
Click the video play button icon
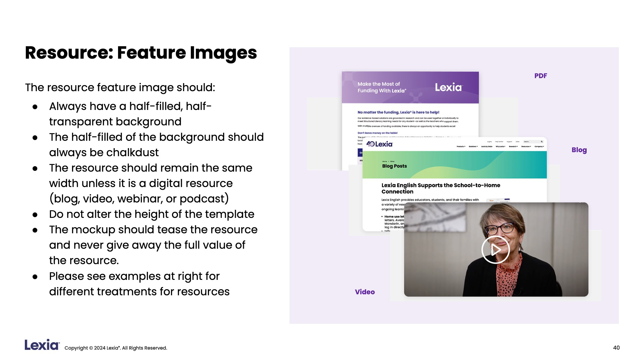click(x=495, y=250)
